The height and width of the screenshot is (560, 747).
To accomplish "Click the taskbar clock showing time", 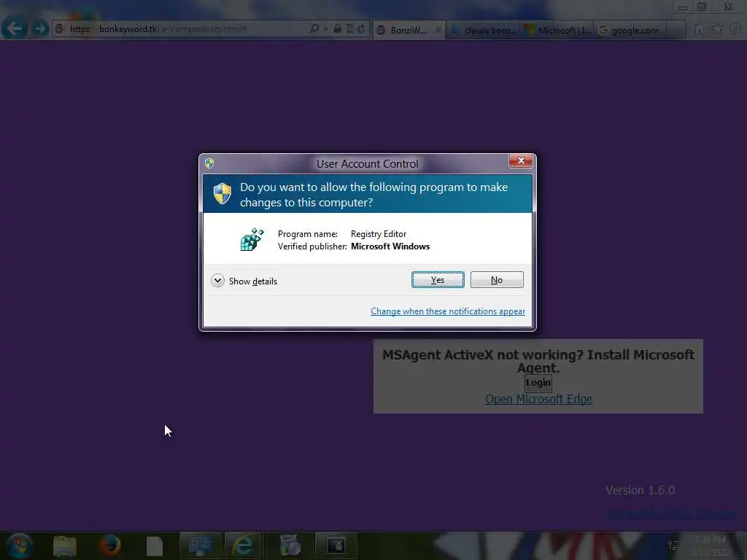I will click(x=711, y=545).
